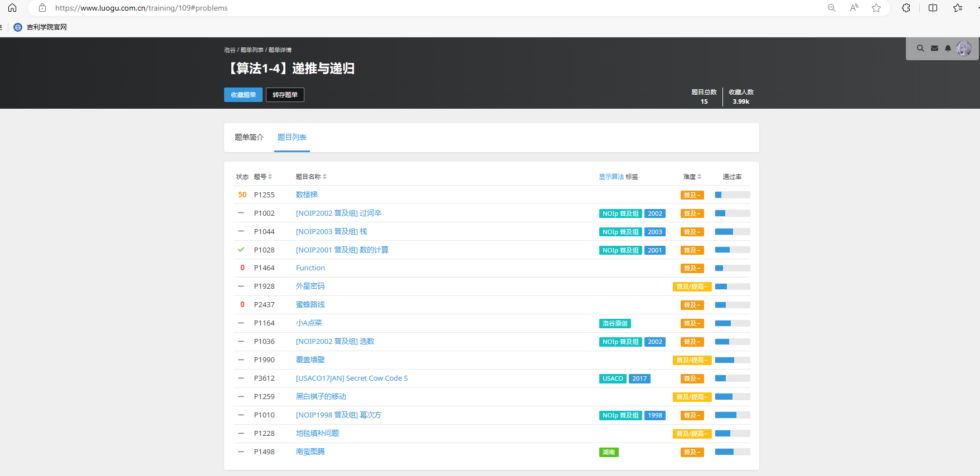Image resolution: width=980 pixels, height=476 pixels.
Task: Click the 吉利学院官网 bookmark
Action: (x=46, y=27)
